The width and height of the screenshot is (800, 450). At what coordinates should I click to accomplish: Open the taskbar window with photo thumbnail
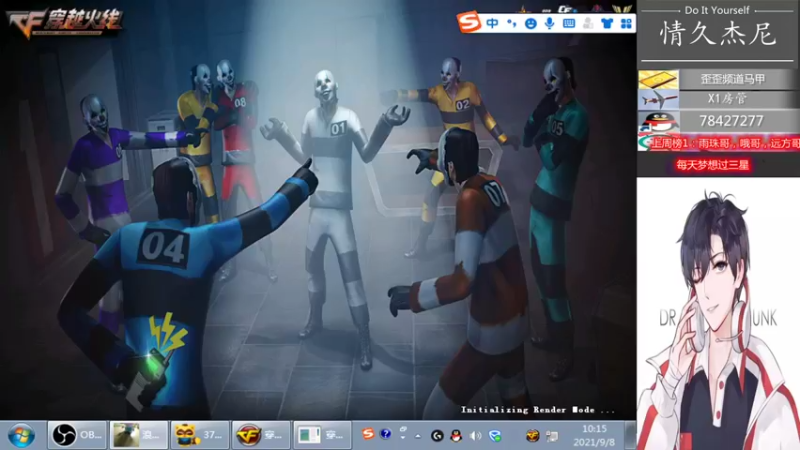(138, 435)
